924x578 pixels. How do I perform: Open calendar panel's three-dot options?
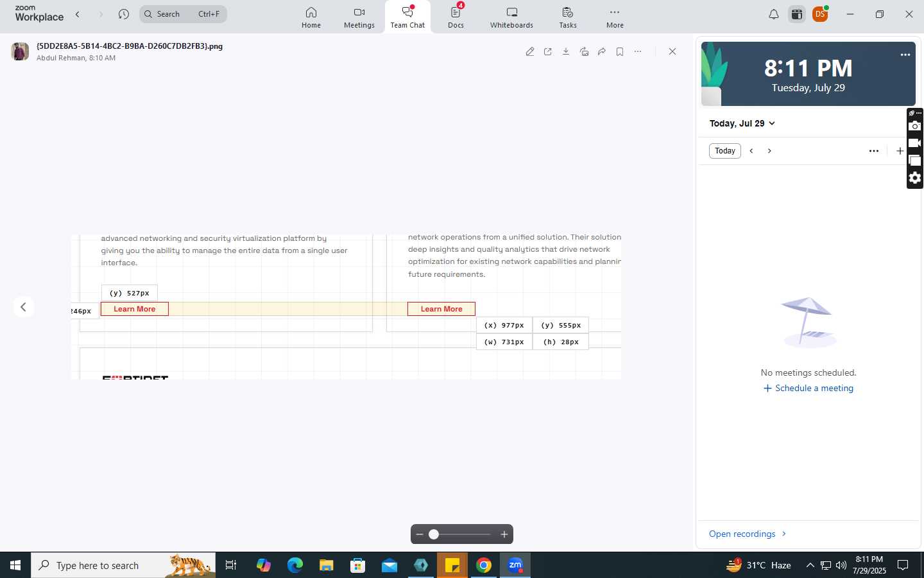tap(874, 151)
